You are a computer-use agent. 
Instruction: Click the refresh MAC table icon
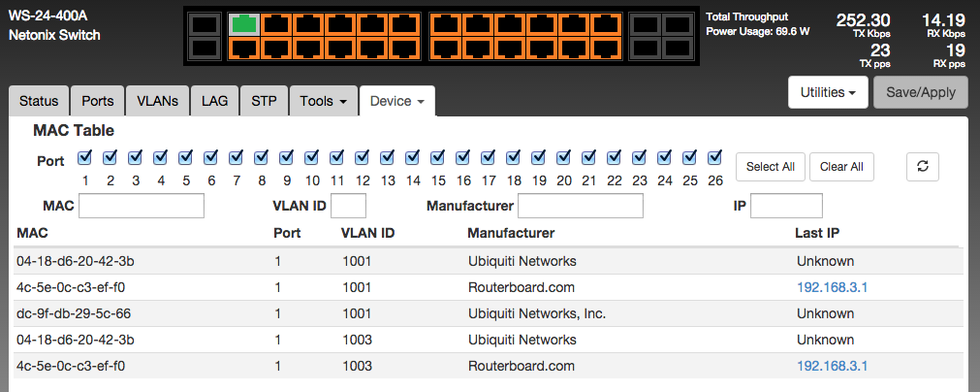tap(923, 167)
